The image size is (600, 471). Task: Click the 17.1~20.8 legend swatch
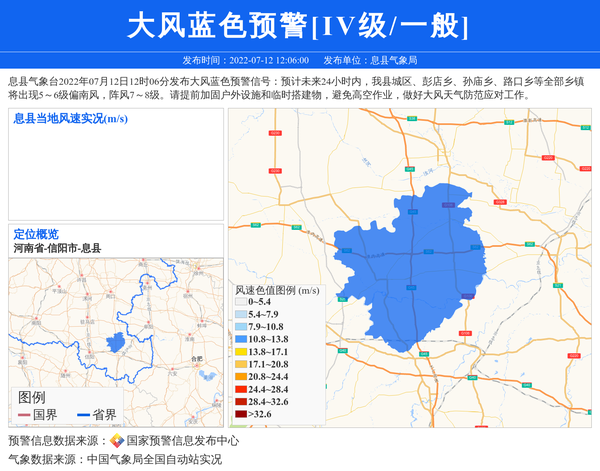point(240,365)
